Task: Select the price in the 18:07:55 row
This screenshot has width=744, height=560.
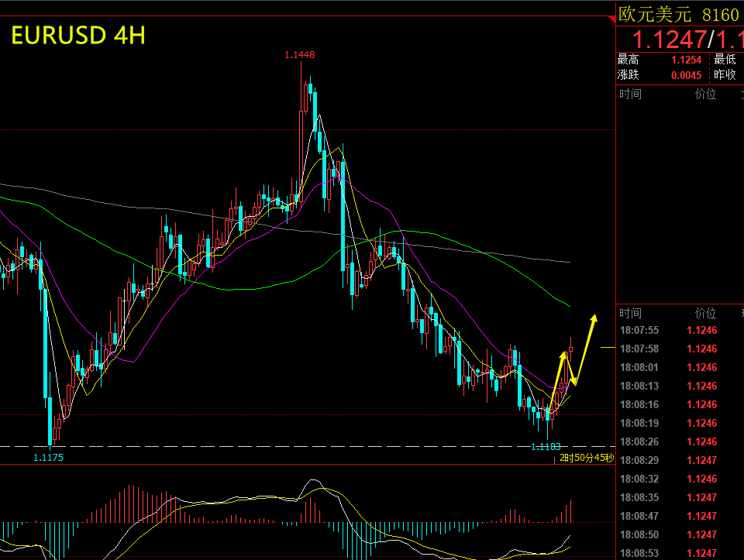Action: 702,330
